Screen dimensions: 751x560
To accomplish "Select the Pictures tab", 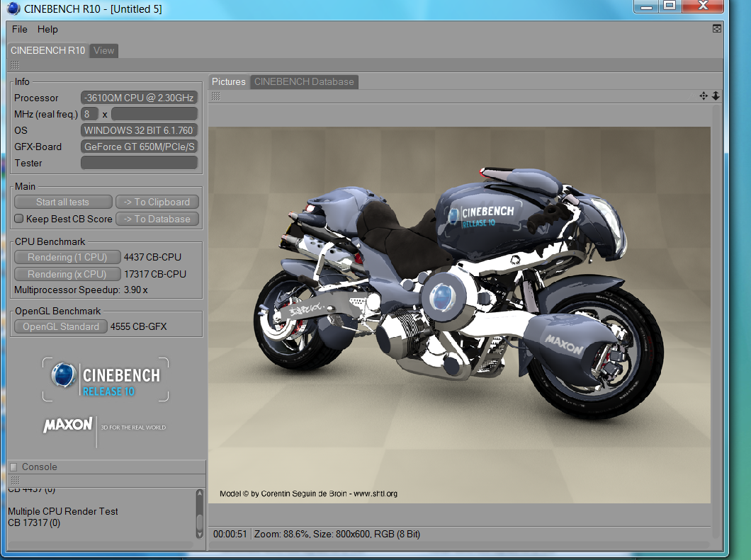I will coord(228,82).
